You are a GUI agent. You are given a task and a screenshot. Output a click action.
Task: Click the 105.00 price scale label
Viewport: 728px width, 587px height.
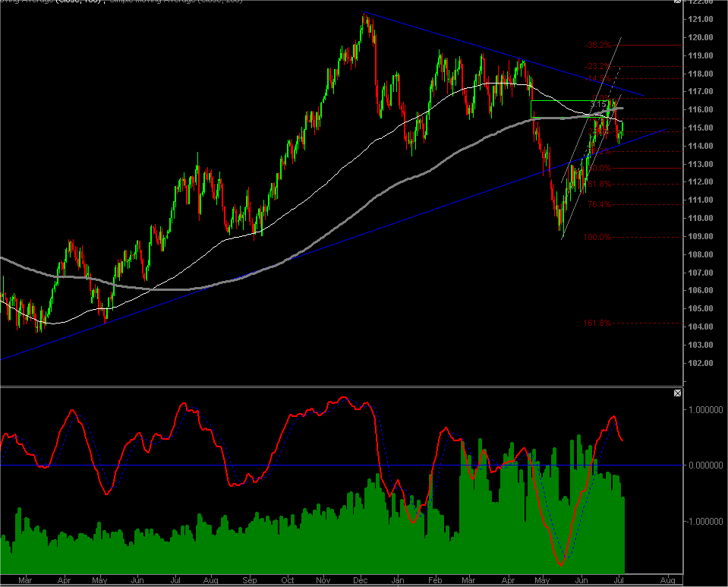[701, 309]
